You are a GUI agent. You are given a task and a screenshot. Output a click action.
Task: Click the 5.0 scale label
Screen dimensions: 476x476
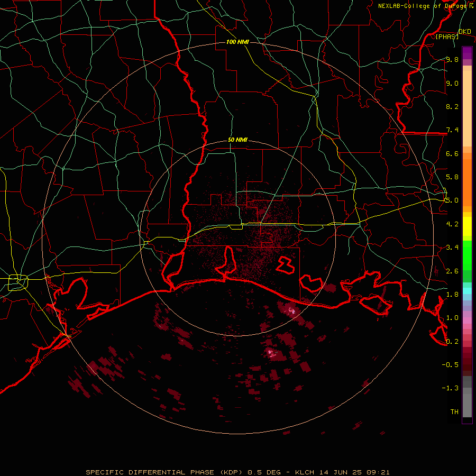(452, 200)
